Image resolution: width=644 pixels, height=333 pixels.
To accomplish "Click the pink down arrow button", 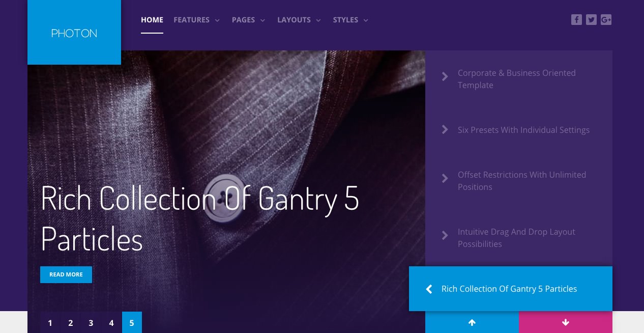I will point(566,322).
